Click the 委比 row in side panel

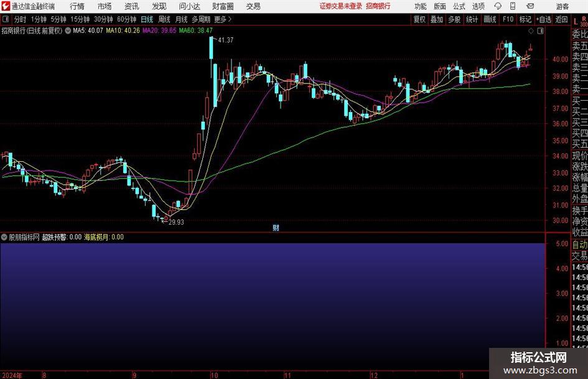(580, 34)
